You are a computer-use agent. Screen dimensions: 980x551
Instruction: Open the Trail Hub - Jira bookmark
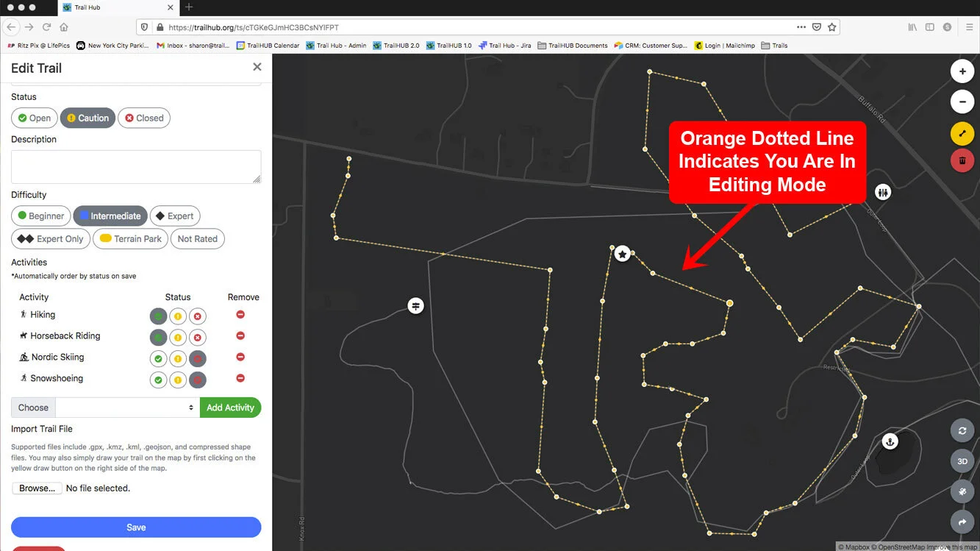tap(504, 46)
